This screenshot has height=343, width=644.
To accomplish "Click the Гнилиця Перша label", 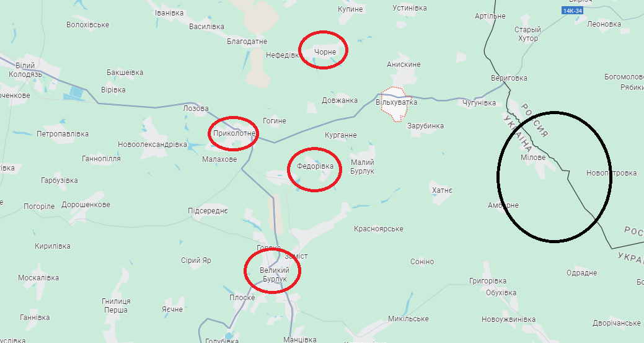I will pos(116,306).
